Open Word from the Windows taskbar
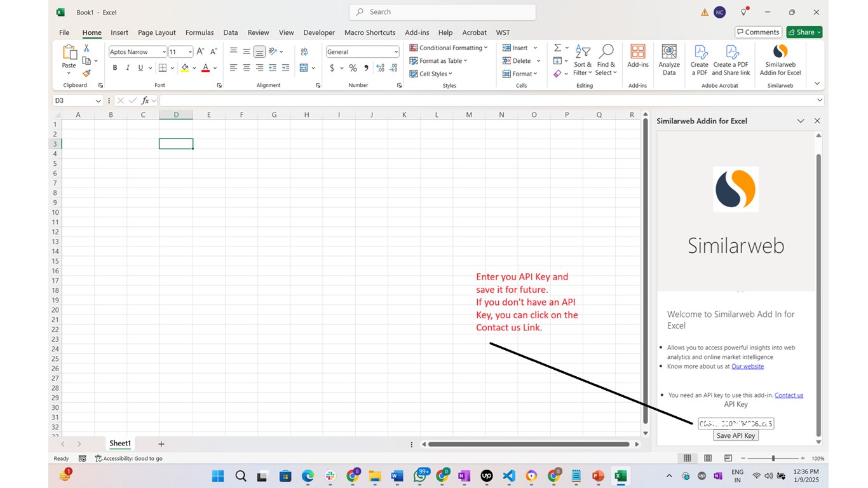The width and height of the screenshot is (868, 488). [x=397, y=476]
